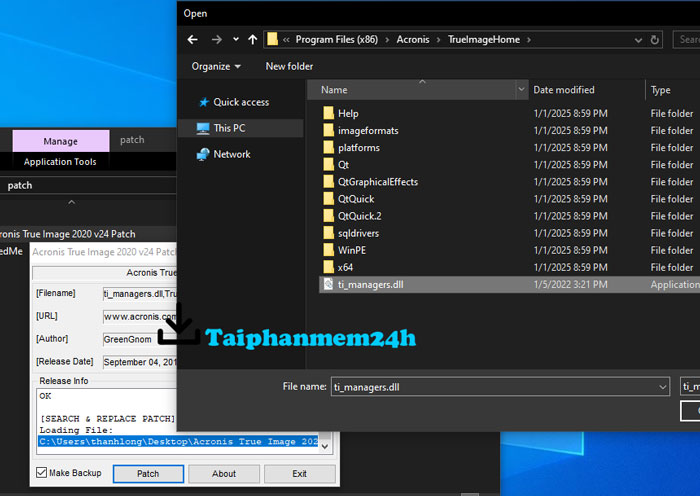Switch to patch tab in Explorer
Screen dimensions: 700x496
(132, 140)
